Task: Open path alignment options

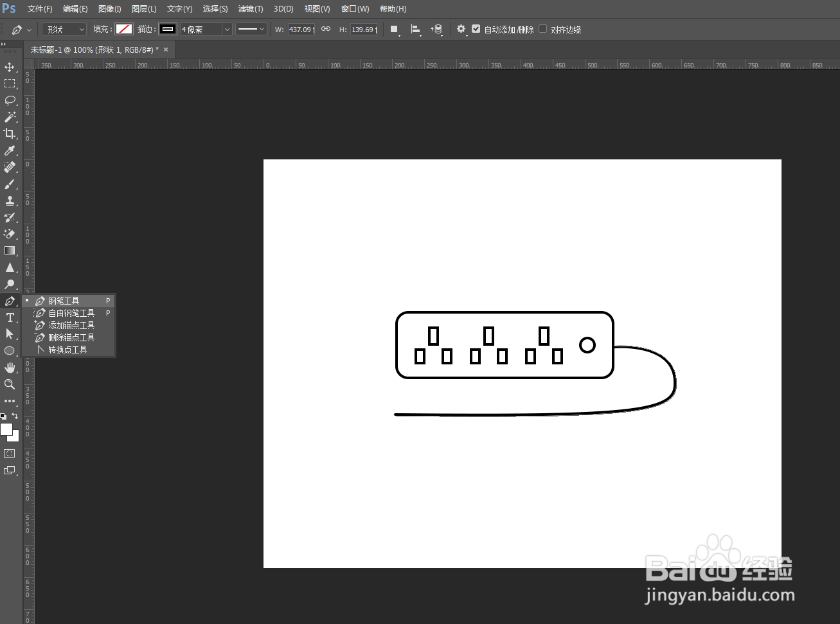Action: [x=416, y=30]
